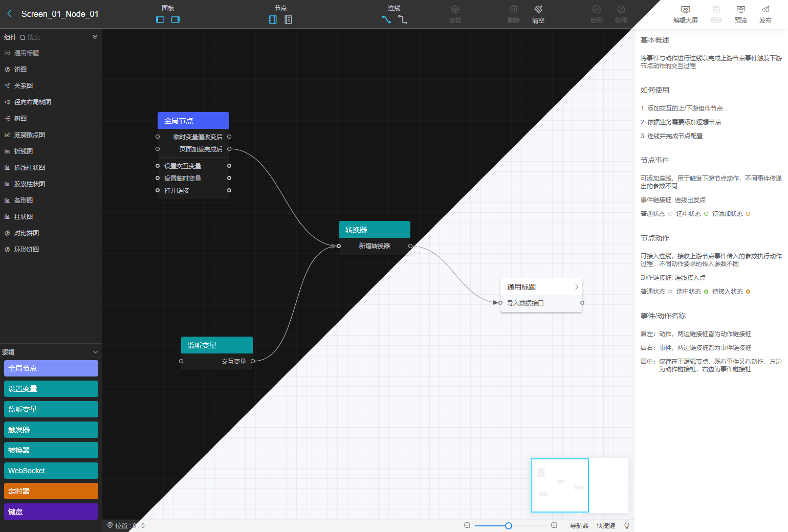
Task: Click the 发布 publish icon
Action: pyautogui.click(x=765, y=9)
